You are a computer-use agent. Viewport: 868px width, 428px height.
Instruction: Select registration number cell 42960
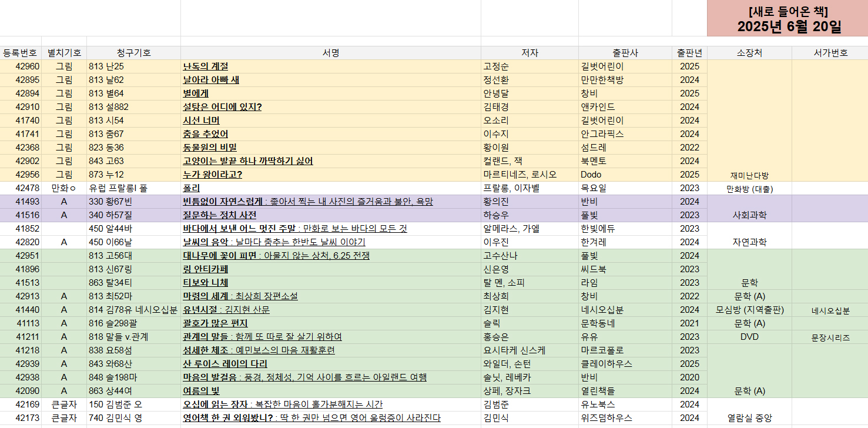point(21,66)
